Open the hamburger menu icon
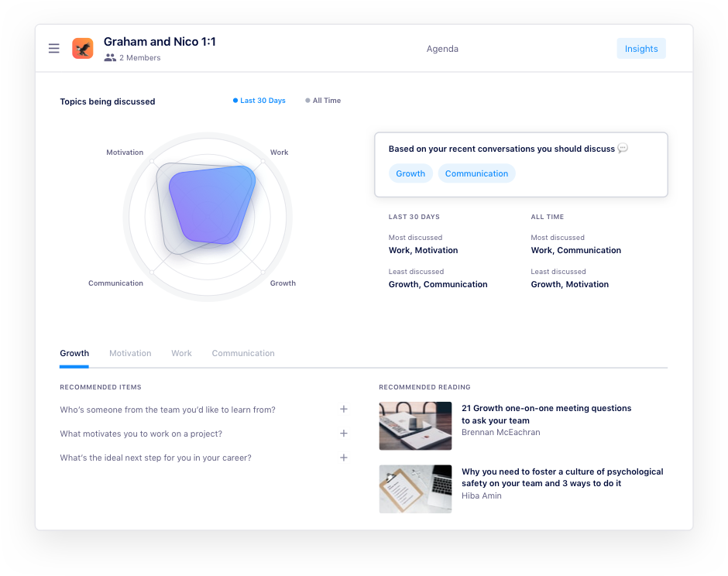The height and width of the screenshot is (576, 728). 54,48
